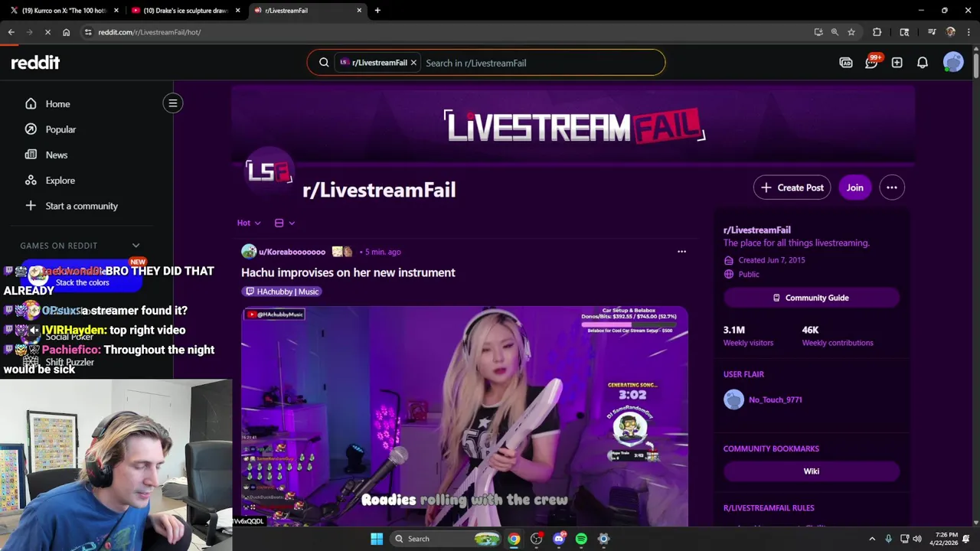Screen dimensions: 980x551
Task: Open Chrome profile avatar
Action: click(x=950, y=32)
